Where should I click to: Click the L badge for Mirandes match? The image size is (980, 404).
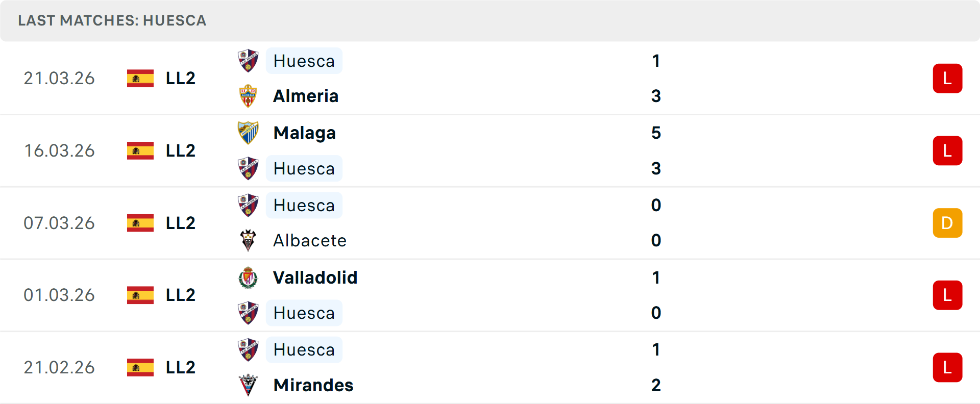click(x=947, y=367)
